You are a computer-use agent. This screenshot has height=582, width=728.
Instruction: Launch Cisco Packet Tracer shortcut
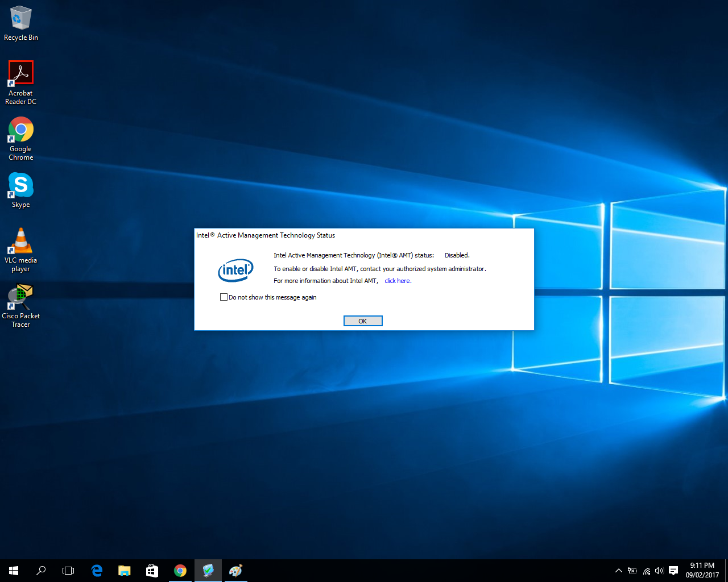[21, 297]
